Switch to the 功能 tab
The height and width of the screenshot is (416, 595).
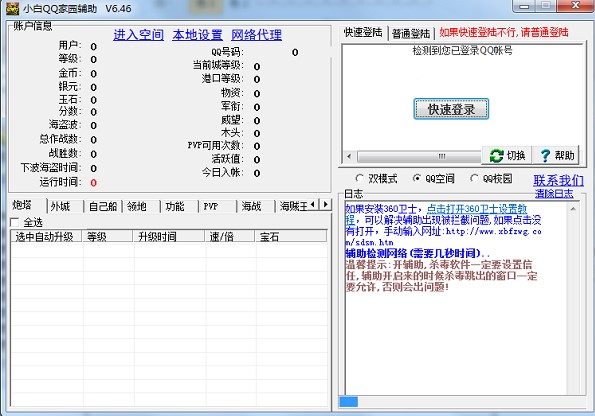(x=175, y=206)
